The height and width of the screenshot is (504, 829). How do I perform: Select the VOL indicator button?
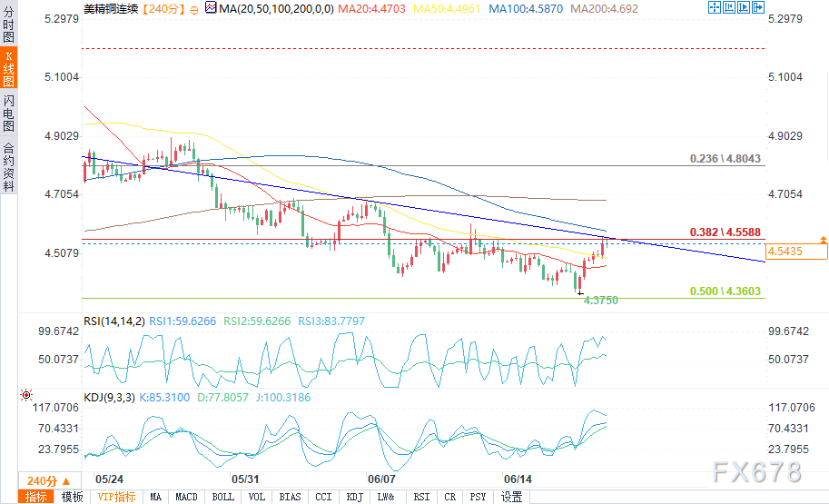coord(256,497)
